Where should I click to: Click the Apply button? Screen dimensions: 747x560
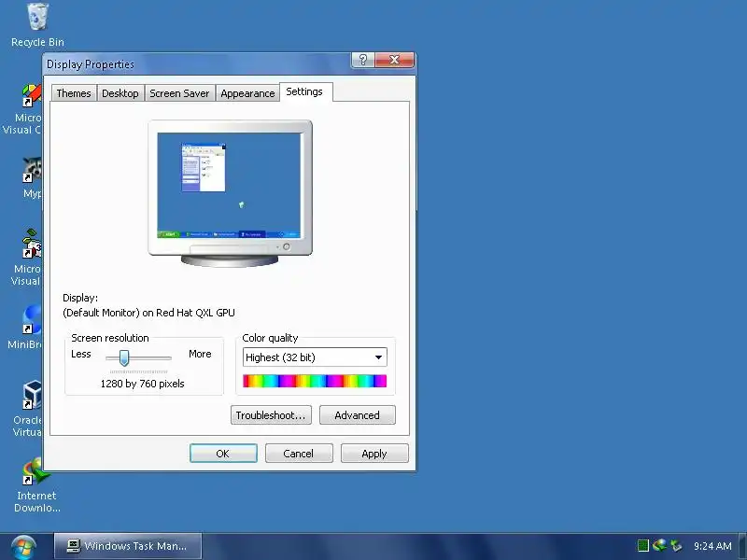[x=374, y=454]
